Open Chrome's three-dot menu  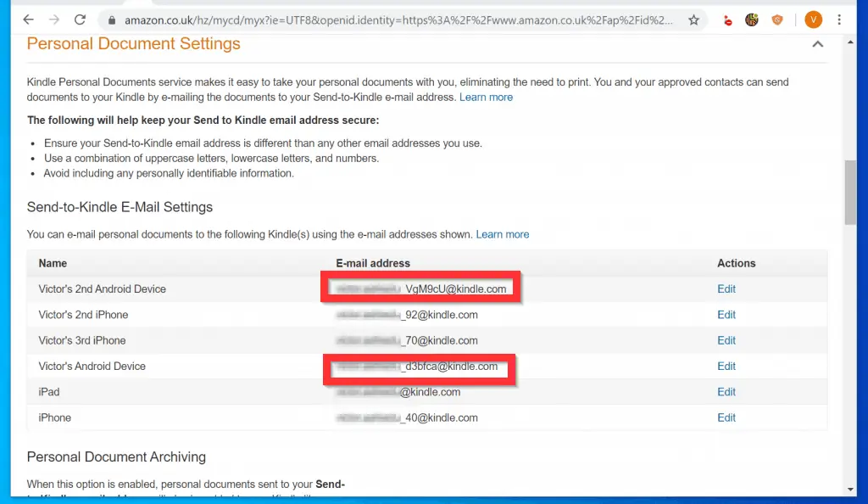click(839, 20)
